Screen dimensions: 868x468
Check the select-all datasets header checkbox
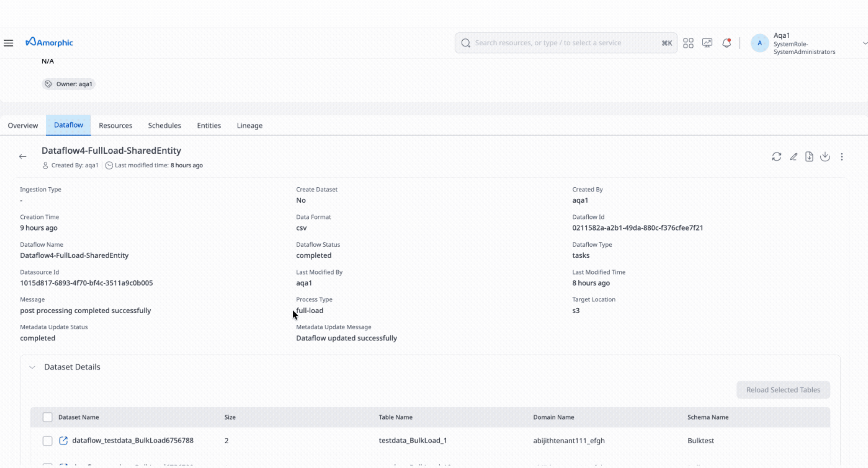tap(48, 417)
